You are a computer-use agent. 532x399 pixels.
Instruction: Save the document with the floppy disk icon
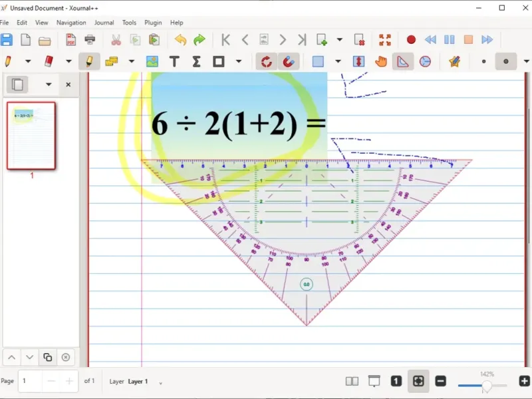[x=7, y=40]
